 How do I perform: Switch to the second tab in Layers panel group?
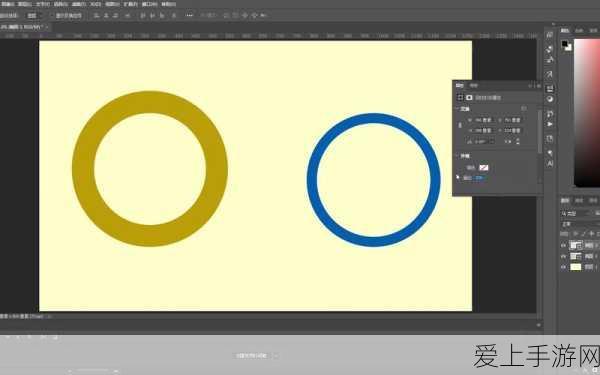tap(579, 201)
